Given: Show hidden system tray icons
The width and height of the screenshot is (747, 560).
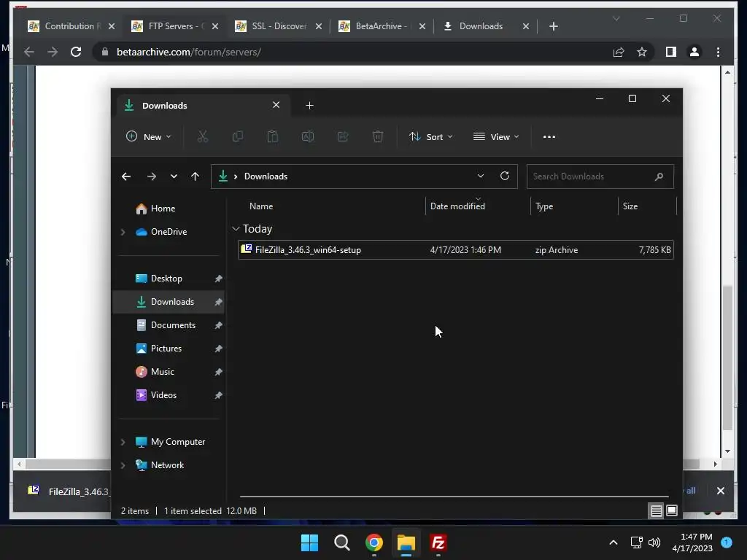Looking at the screenshot, I should pos(614,542).
